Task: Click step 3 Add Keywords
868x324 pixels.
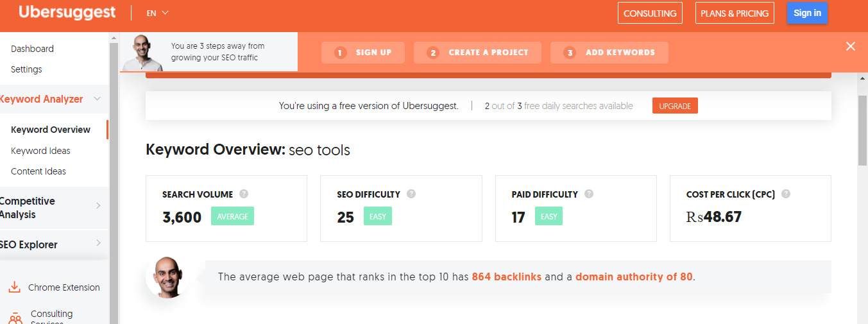Action: (x=609, y=53)
